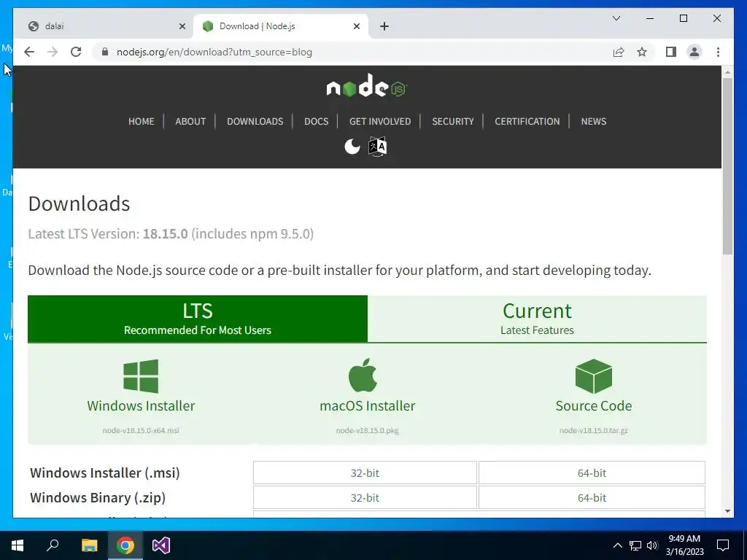Screen dimensions: 747x560
Task: Click the Windows Installer link text
Action: point(141,405)
